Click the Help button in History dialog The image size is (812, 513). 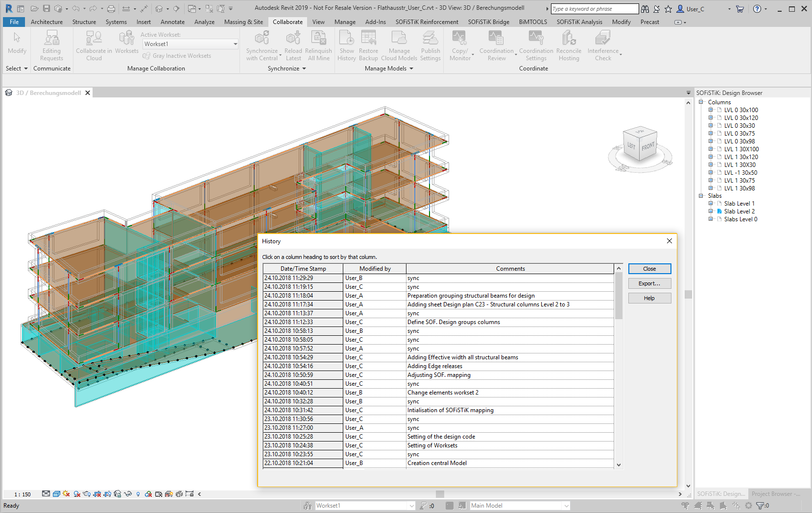649,298
